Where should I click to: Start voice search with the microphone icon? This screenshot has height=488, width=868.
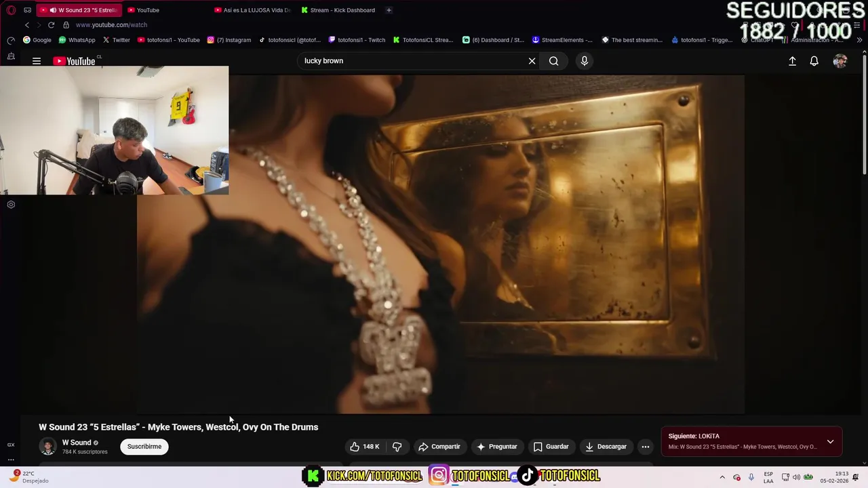click(585, 61)
